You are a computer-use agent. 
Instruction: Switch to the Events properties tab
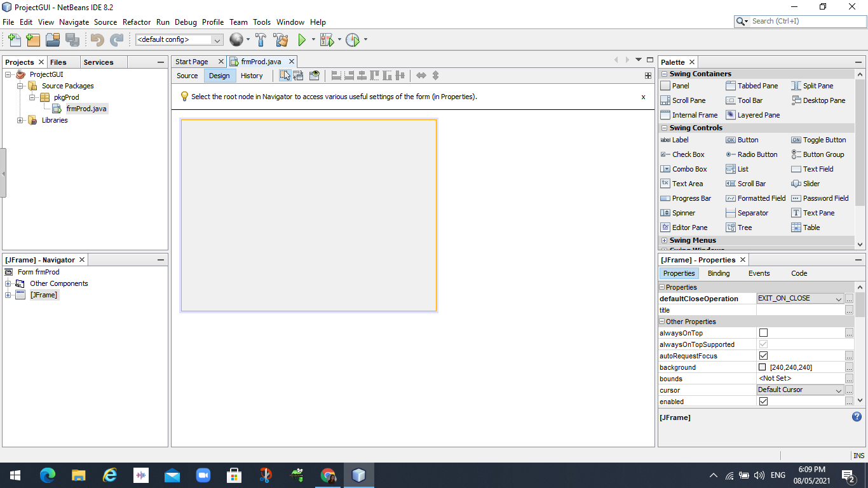click(759, 273)
